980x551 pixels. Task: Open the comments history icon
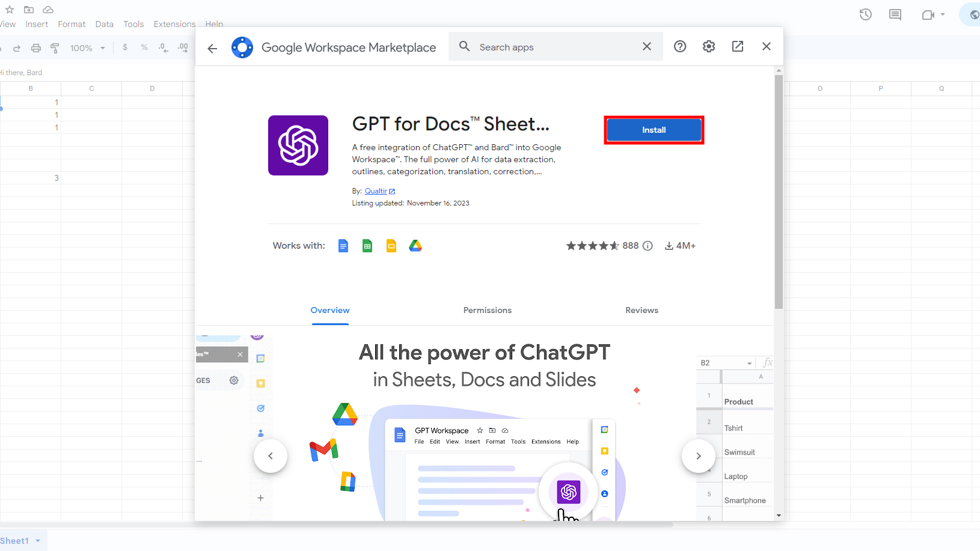coord(895,14)
